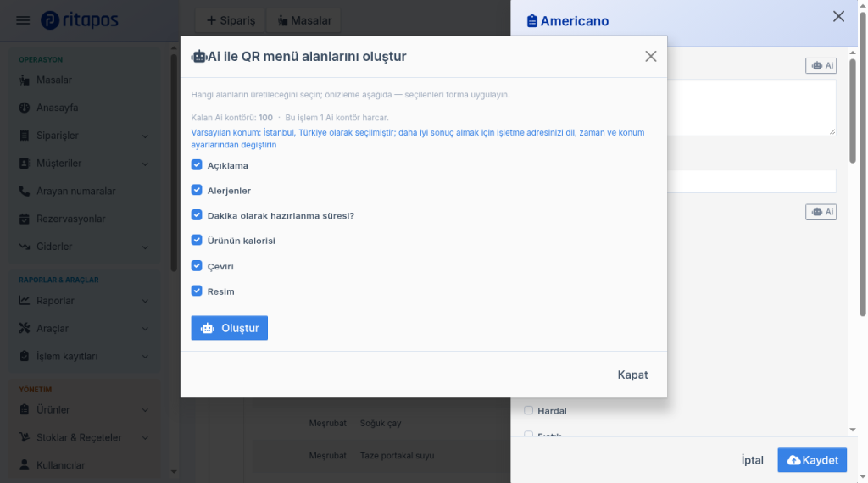Click the Oluştur button
868x483 pixels.
click(229, 328)
